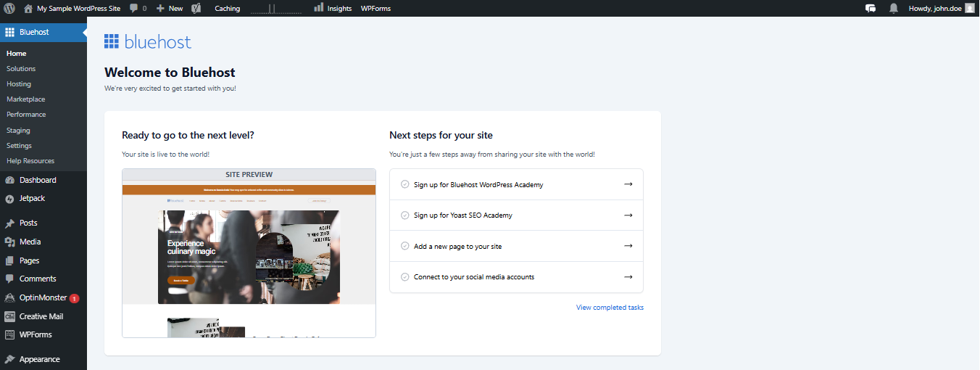Click the site preview thumbnail image

[x=249, y=258]
